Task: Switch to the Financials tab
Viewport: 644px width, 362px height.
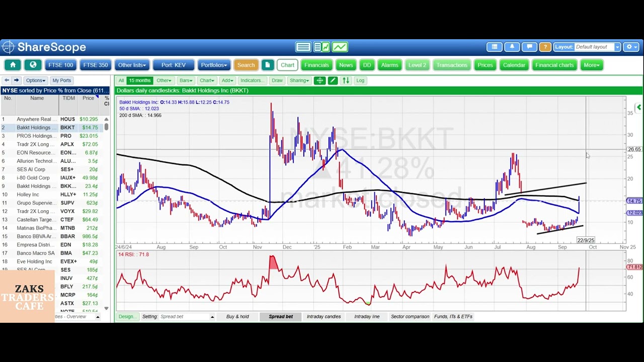Action: pyautogui.click(x=316, y=65)
